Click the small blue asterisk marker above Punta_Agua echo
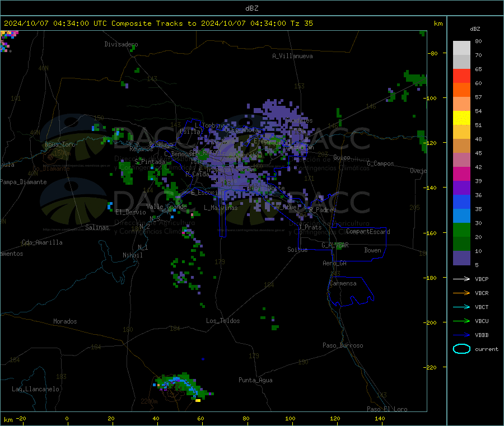The image size is (504, 426). (203, 359)
